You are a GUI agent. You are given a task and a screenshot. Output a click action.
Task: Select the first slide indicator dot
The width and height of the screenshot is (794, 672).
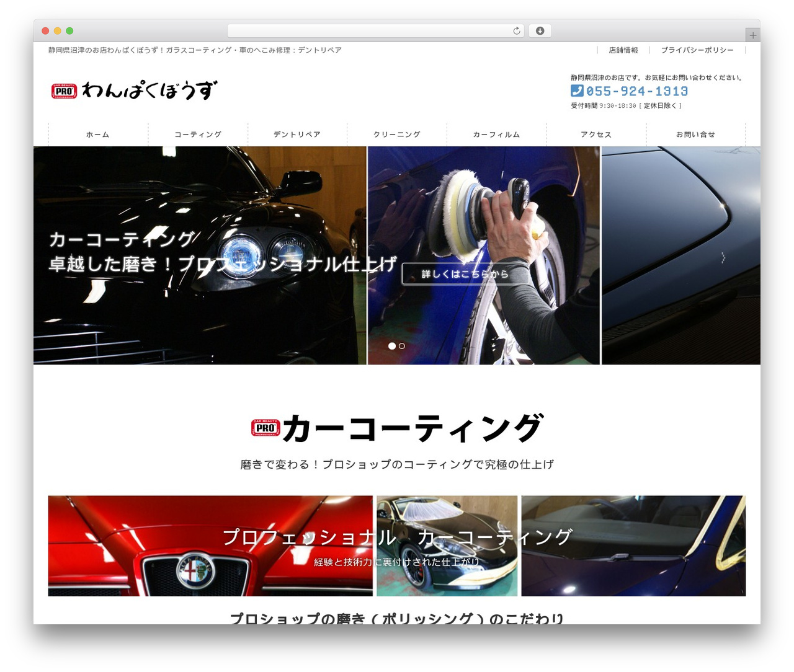392,346
